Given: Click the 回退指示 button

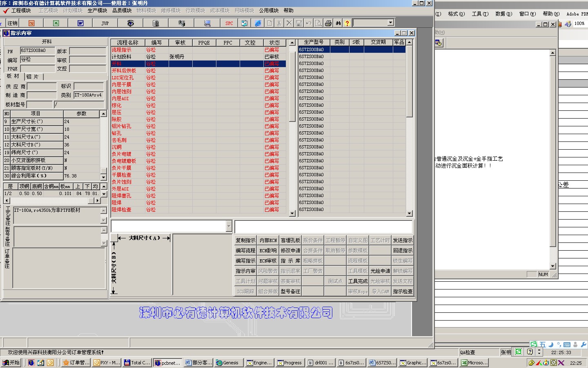Looking at the screenshot, I should click(x=403, y=251).
